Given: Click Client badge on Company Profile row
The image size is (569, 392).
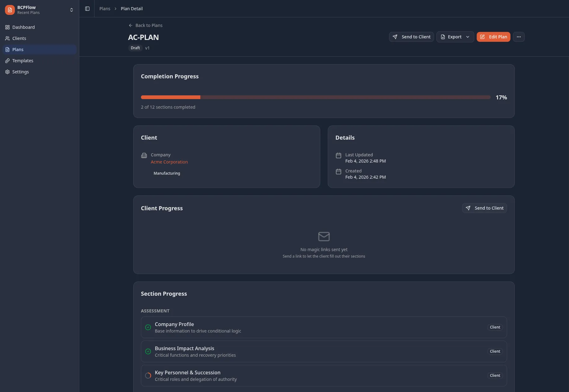Looking at the screenshot, I should click(495, 327).
